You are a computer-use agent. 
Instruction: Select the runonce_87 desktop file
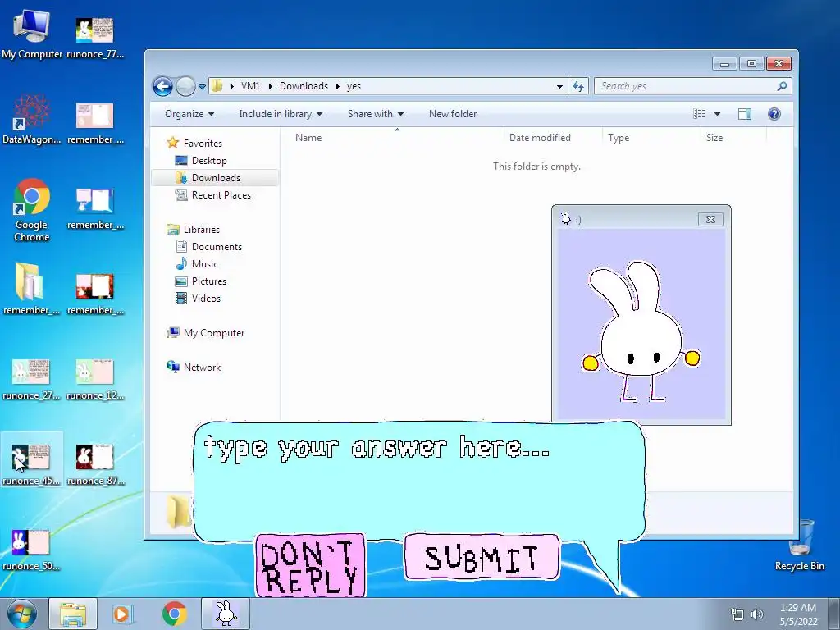95,464
